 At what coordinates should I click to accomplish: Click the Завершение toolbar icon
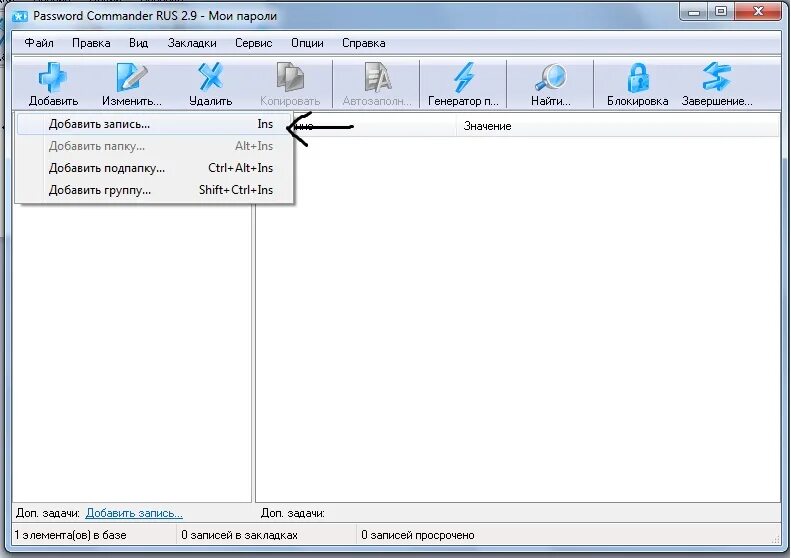[x=716, y=77]
